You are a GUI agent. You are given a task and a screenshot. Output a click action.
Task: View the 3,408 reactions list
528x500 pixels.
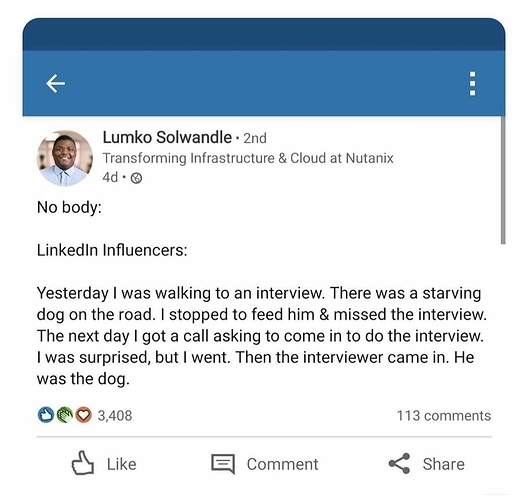(x=115, y=415)
